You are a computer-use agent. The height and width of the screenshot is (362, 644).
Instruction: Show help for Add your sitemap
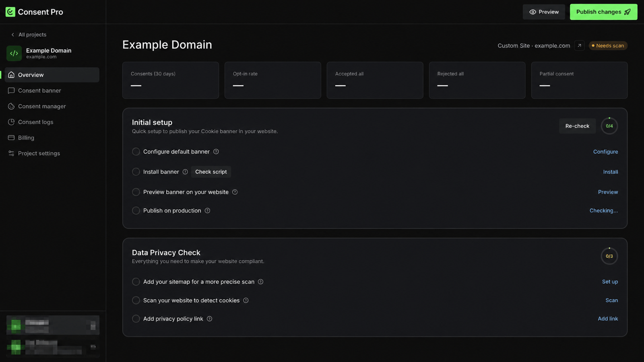[x=260, y=282]
